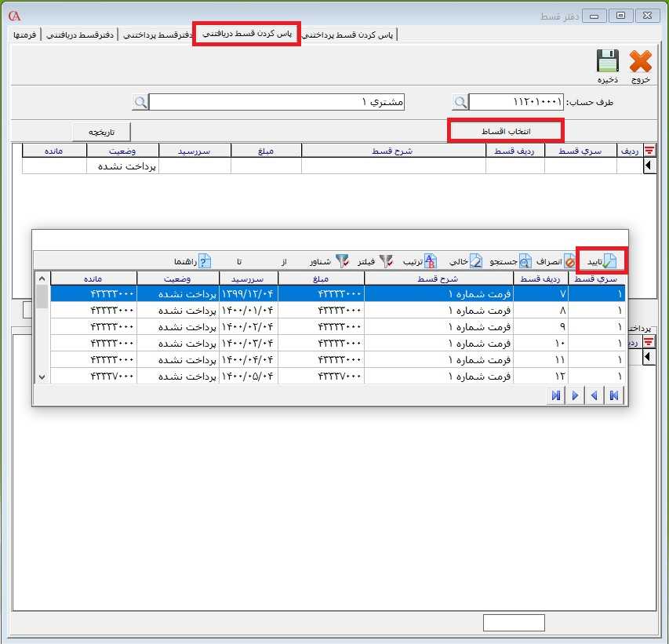Apply فیلتر (filter) from popup toolbar

[x=386, y=261]
